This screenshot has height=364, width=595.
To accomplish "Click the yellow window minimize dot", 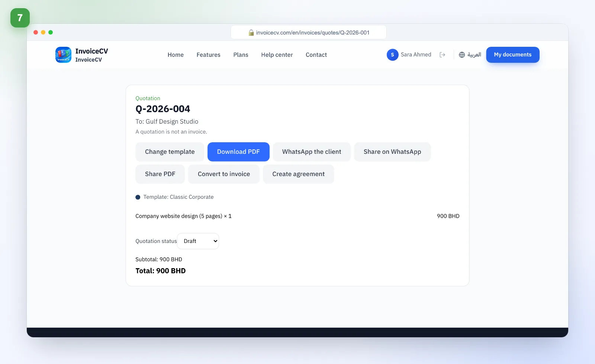I will [43, 32].
